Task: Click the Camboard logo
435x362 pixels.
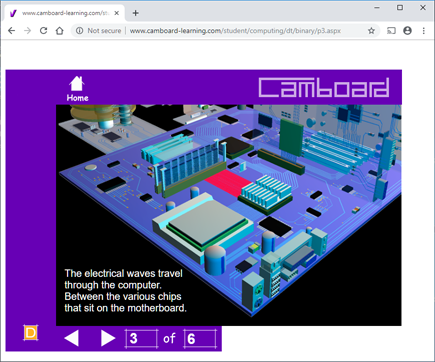Action: [x=324, y=87]
